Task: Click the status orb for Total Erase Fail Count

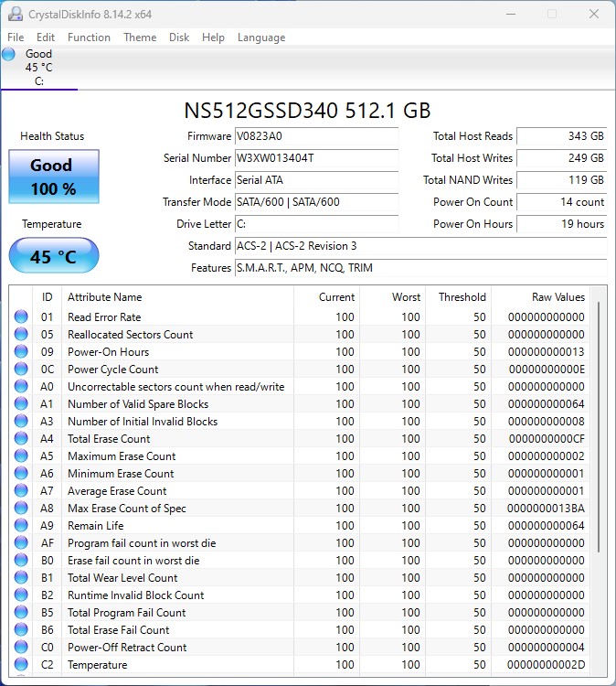Action: point(21,629)
